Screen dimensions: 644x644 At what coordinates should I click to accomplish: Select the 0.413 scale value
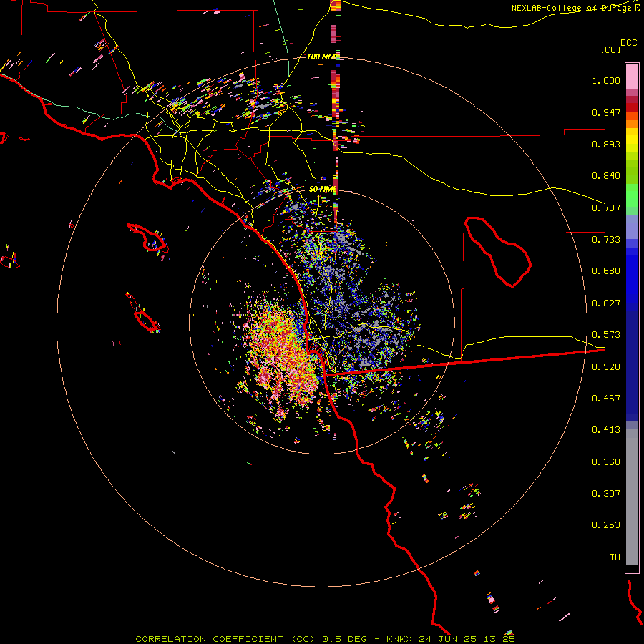pos(606,430)
